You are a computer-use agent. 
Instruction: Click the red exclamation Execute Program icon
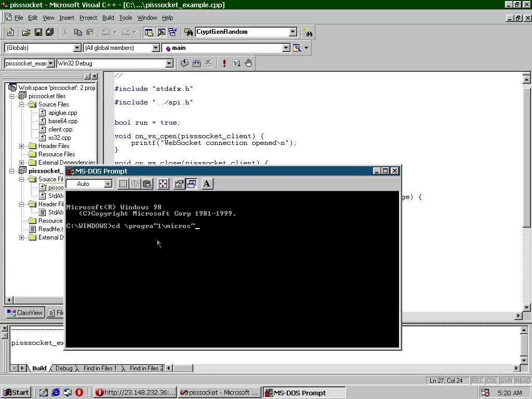click(224, 63)
